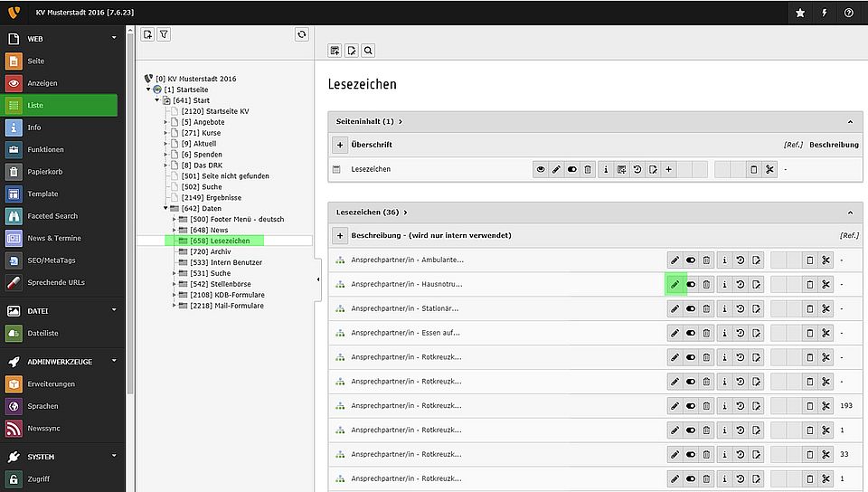This screenshot has height=492, width=868.
Task: Open the Dateiliste module
Action: tap(44, 333)
